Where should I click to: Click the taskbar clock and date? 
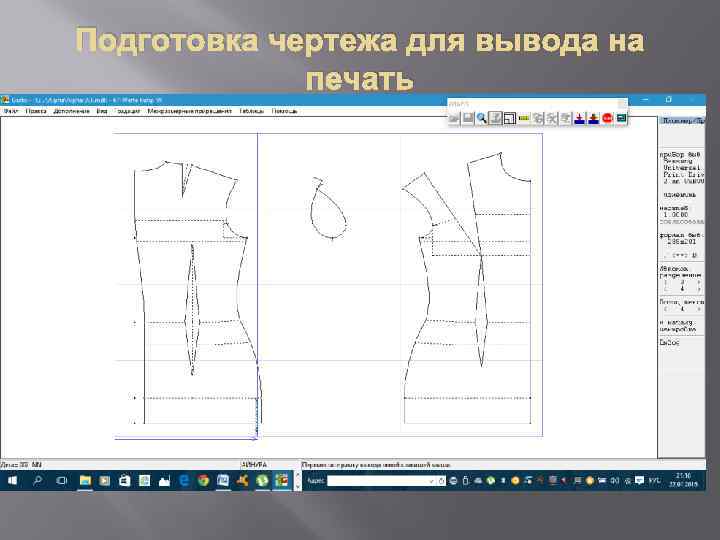(683, 480)
